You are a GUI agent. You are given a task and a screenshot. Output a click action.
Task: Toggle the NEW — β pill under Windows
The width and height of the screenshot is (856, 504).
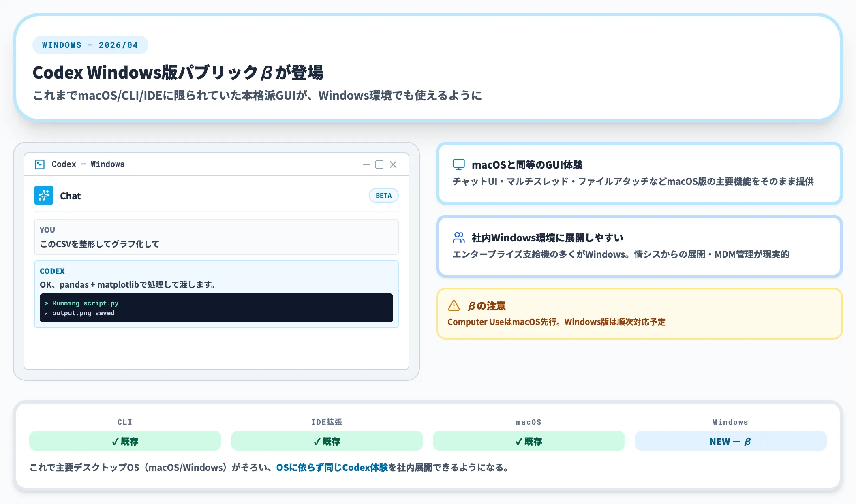(x=731, y=441)
